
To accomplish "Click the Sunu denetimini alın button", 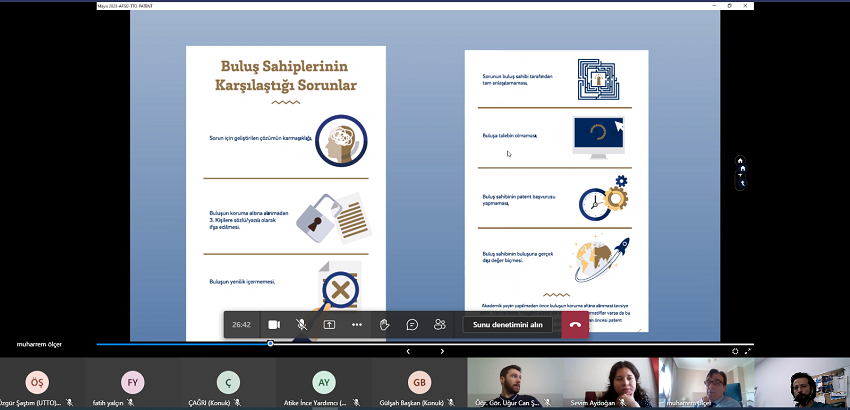I will pyautogui.click(x=507, y=325).
